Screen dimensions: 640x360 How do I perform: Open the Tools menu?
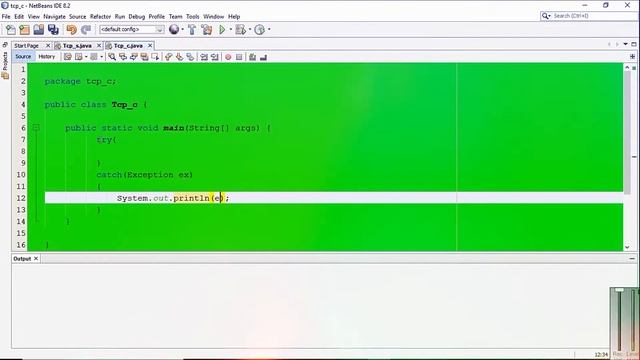tap(193, 16)
